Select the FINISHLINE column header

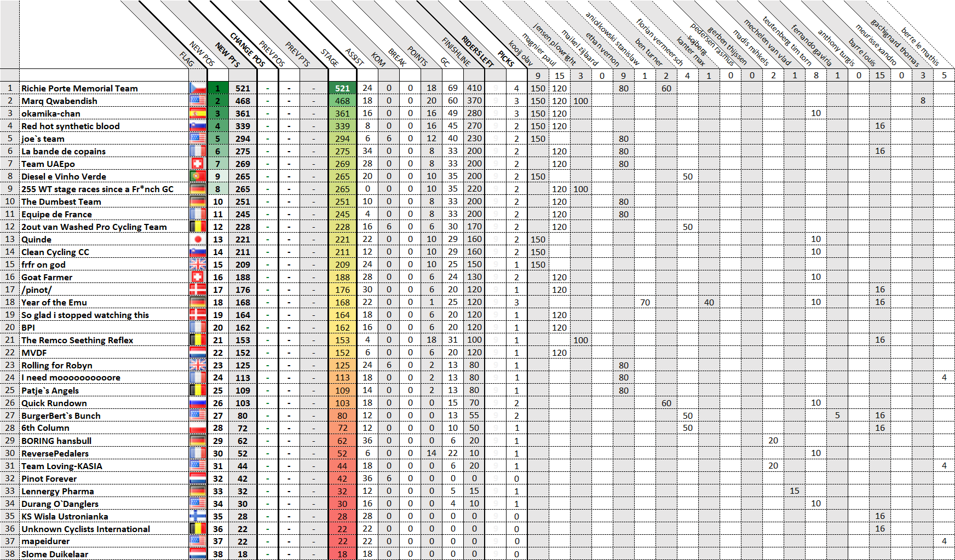(456, 51)
